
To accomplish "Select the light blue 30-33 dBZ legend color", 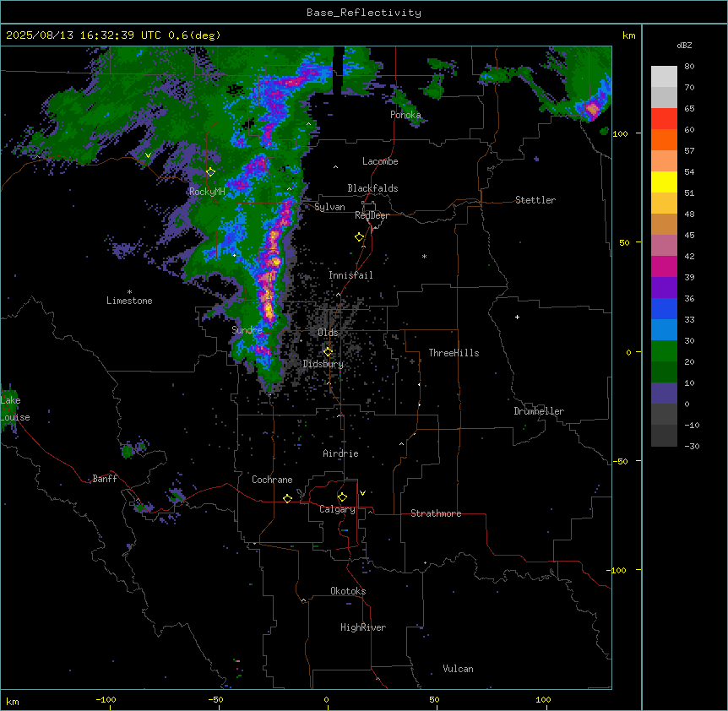I will pyautogui.click(x=664, y=330).
